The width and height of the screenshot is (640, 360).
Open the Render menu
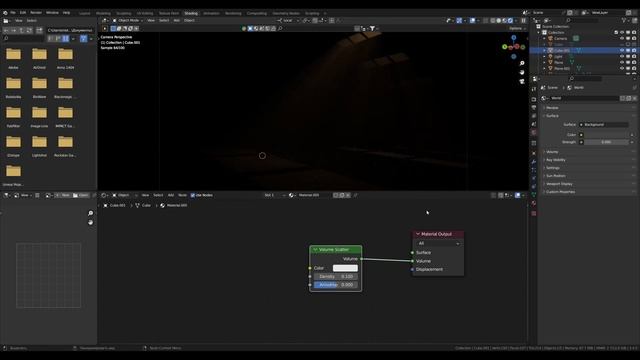(x=36, y=13)
